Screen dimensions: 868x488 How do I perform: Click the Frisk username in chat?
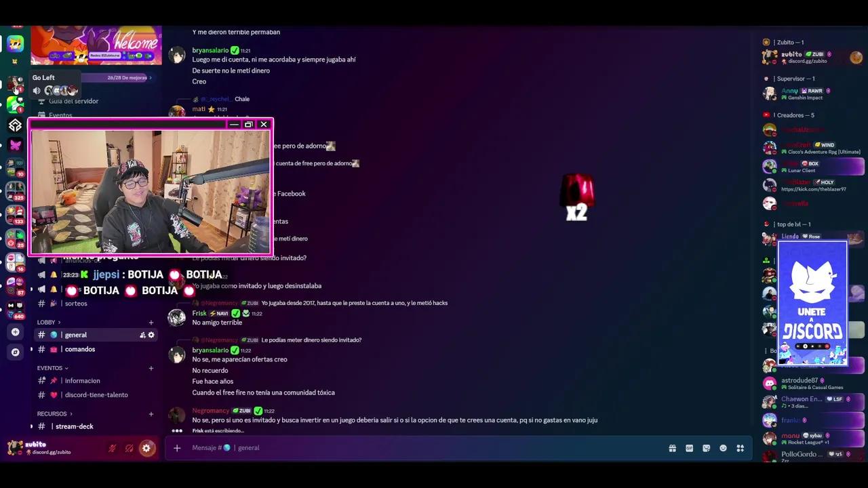[x=199, y=314]
